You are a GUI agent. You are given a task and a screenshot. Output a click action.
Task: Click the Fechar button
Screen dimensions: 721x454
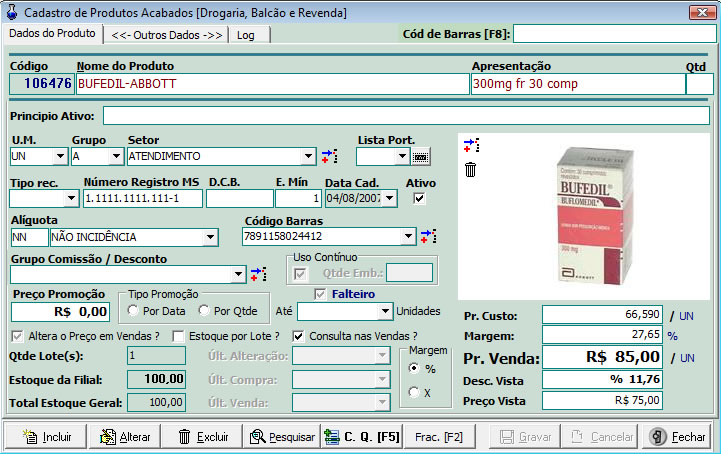click(x=676, y=437)
